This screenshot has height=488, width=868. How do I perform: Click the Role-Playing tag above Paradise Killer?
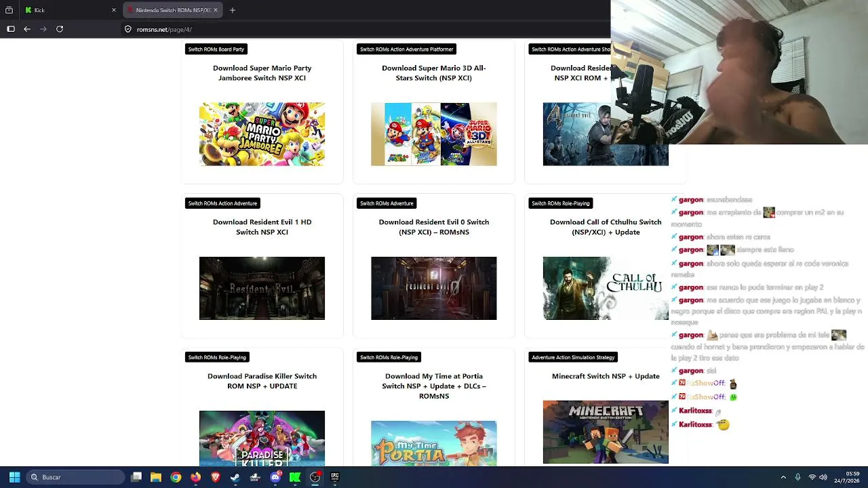(217, 357)
